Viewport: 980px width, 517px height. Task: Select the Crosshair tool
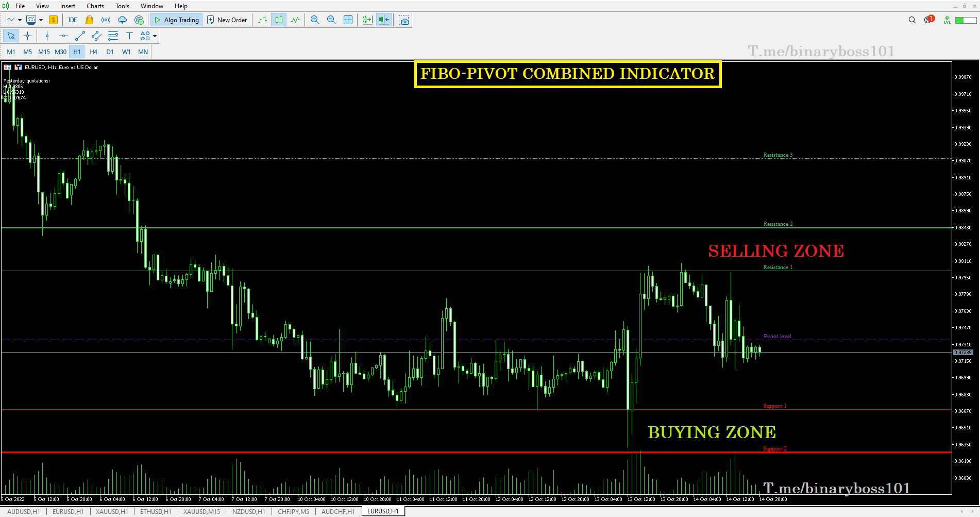[28, 36]
